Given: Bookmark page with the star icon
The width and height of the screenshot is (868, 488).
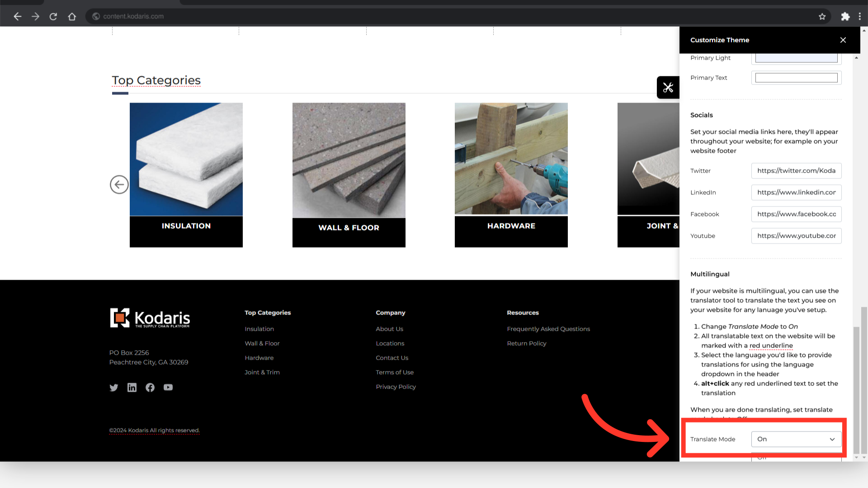Looking at the screenshot, I should [822, 17].
